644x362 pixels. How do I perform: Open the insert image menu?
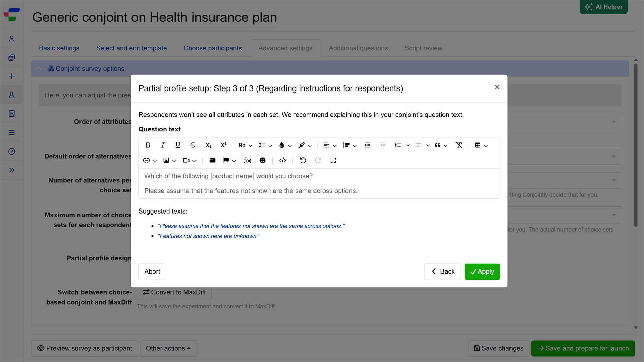pos(169,160)
